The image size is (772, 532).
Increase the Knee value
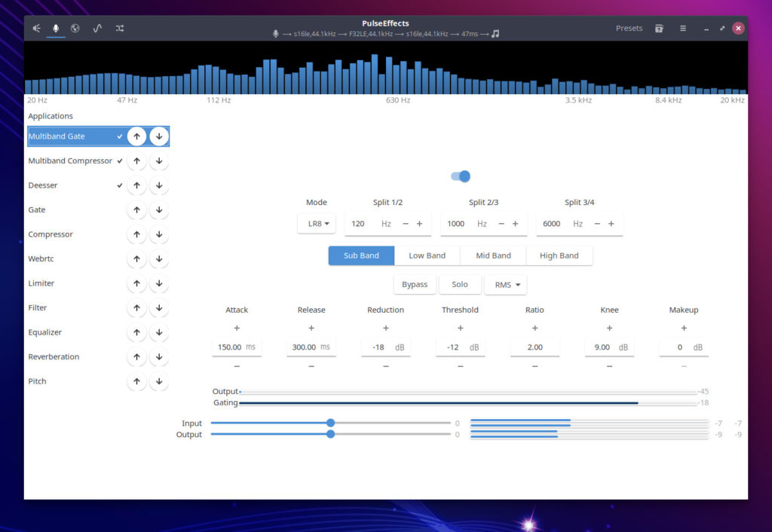click(609, 329)
